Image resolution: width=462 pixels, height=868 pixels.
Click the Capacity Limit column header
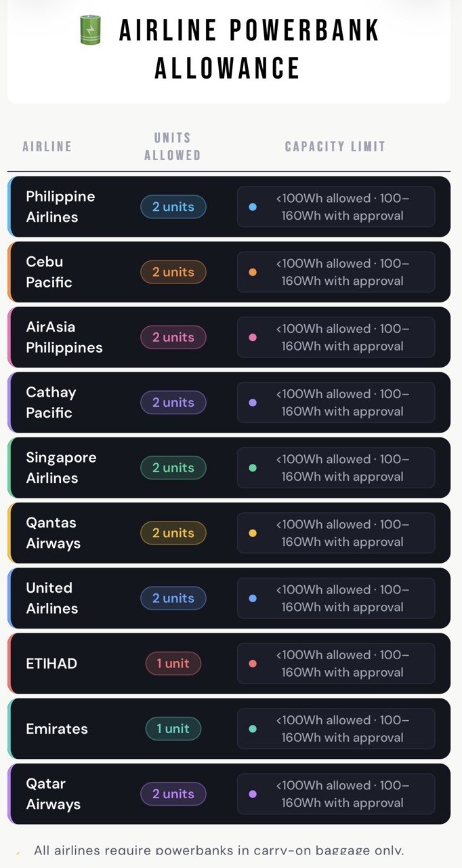coord(335,146)
